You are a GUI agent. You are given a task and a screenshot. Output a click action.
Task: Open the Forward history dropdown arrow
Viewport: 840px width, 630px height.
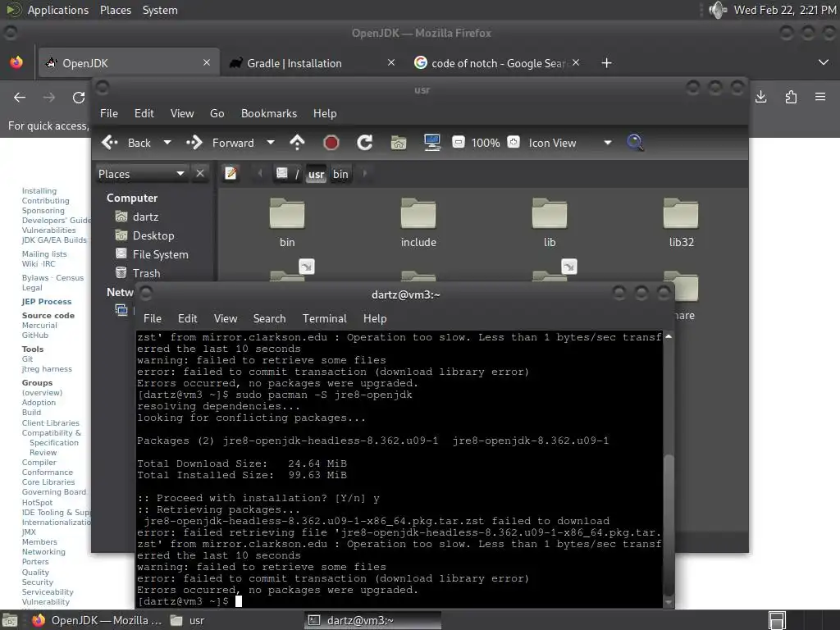coord(271,143)
